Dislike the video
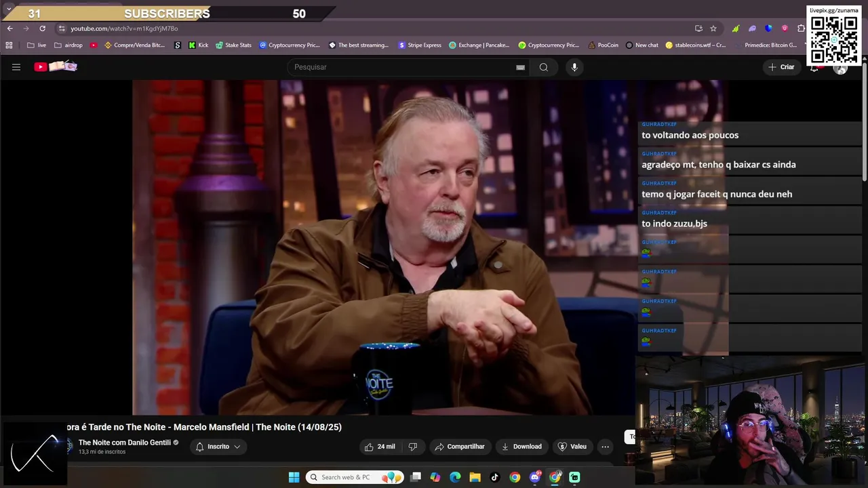The width and height of the screenshot is (868, 488). [413, 447]
